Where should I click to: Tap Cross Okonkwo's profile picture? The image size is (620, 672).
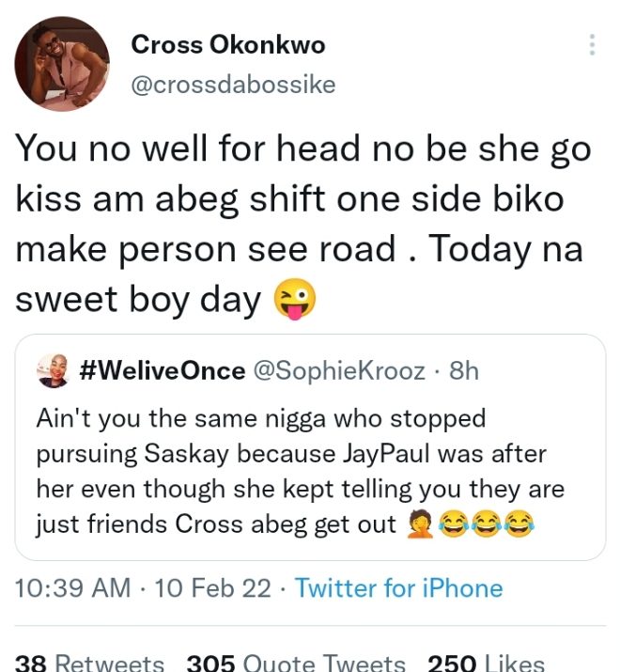pyautogui.click(x=61, y=64)
